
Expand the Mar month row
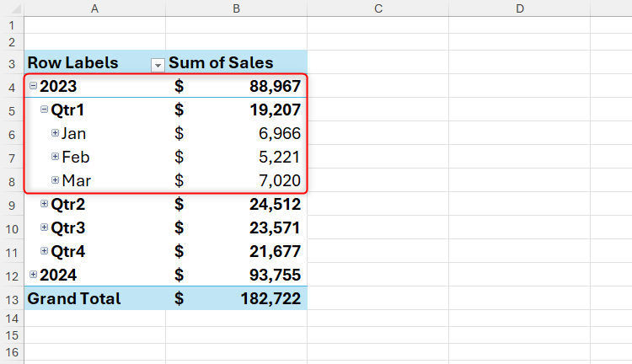(55, 180)
